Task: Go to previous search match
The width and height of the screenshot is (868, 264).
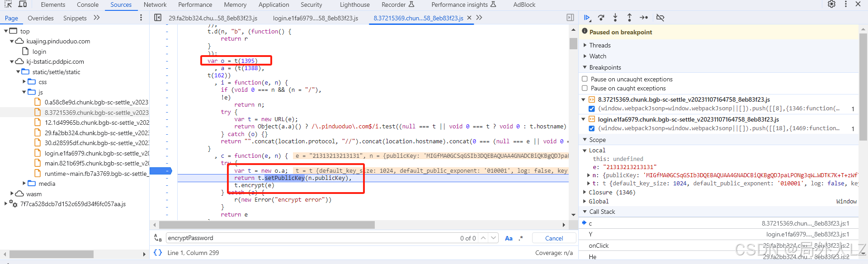Action: click(483, 238)
